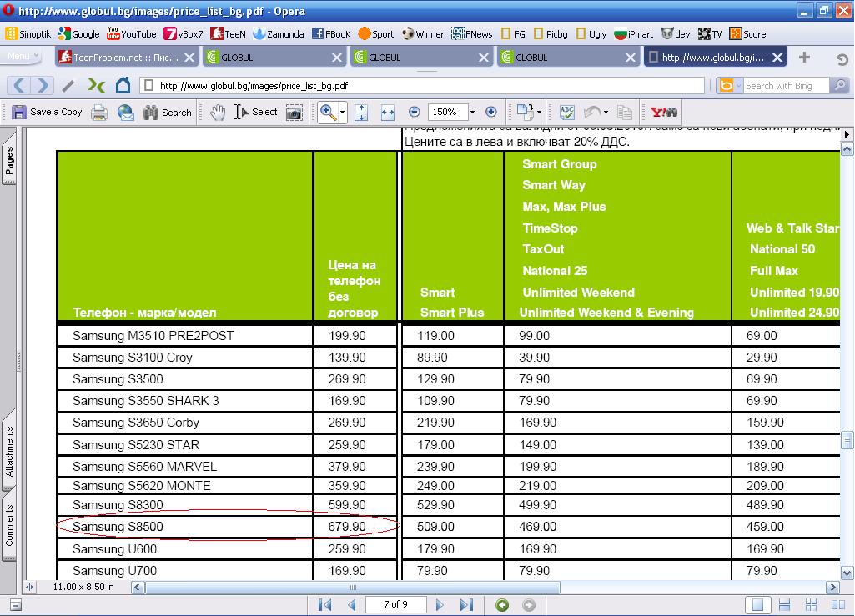Click the page number field 7 of 9
The image size is (855, 616).
click(396, 604)
